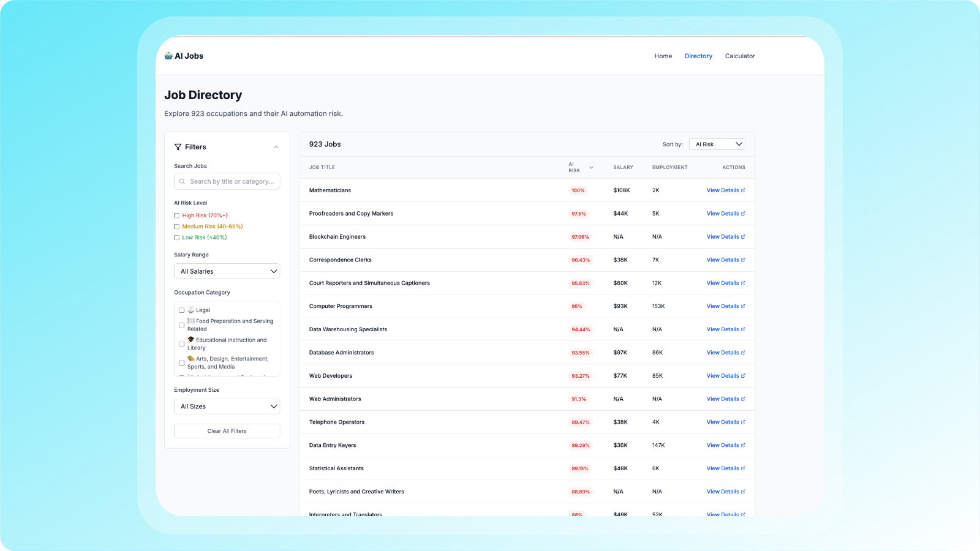Click the filter funnel icon in Filters panel
Screen dimensions: 980x551
pos(179,147)
